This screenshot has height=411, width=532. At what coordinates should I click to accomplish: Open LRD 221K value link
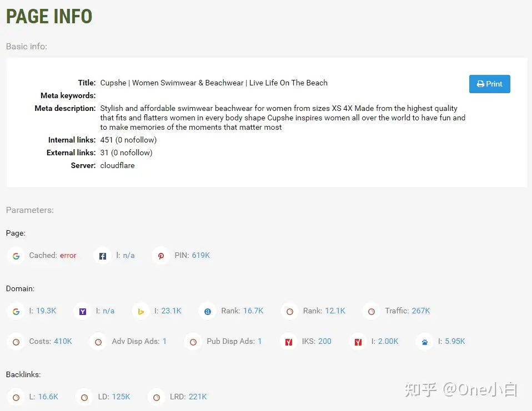(x=198, y=397)
